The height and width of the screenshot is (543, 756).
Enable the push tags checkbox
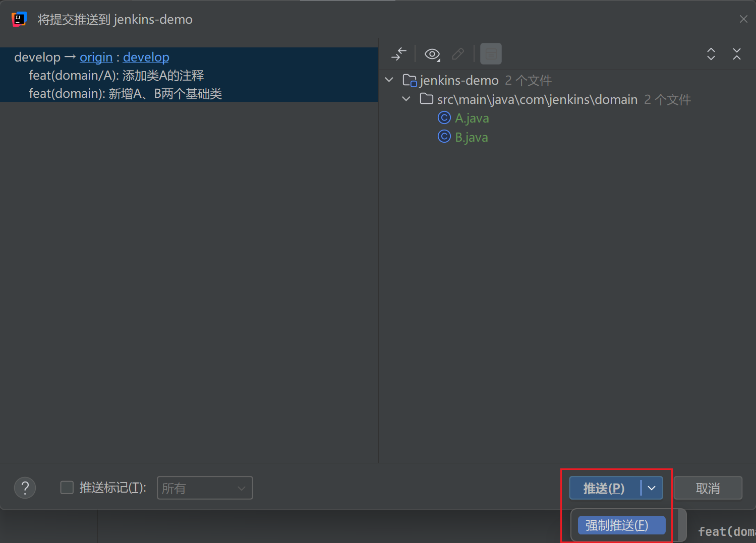(67, 488)
